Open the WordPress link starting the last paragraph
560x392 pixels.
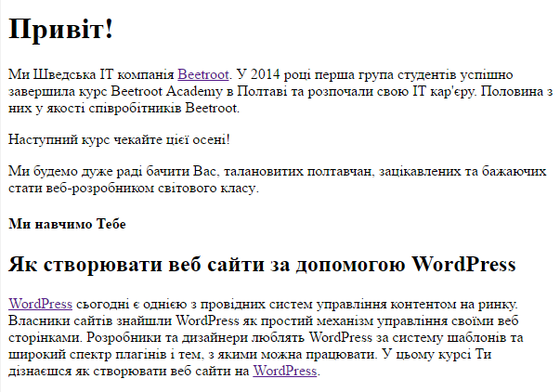(40, 304)
